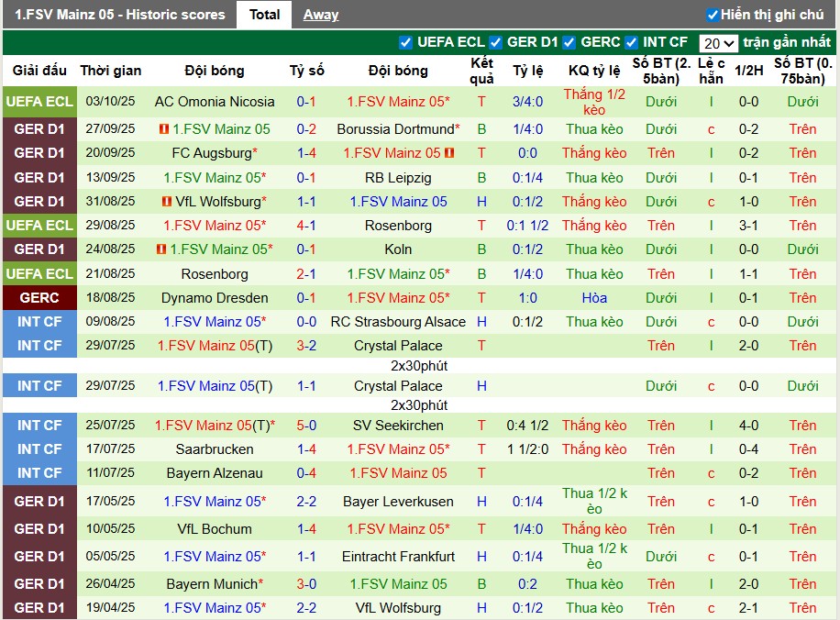Viewport: 840px width, 620px height.
Task: Click the 5-0 score versus SV Seekirchen
Action: coord(306,426)
